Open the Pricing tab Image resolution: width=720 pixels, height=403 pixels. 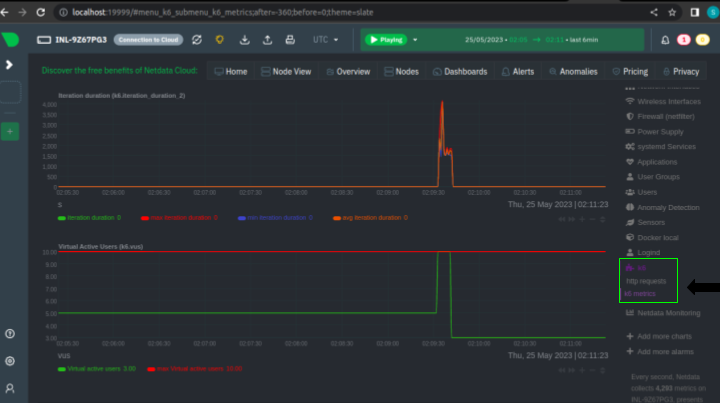630,72
